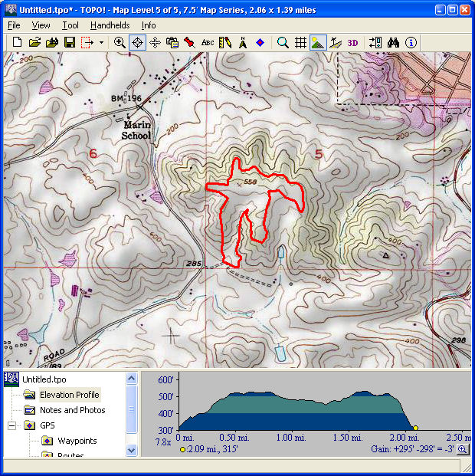This screenshot has height=476, width=475.
Task: Select the red pushpin marker tool
Action: 189,43
